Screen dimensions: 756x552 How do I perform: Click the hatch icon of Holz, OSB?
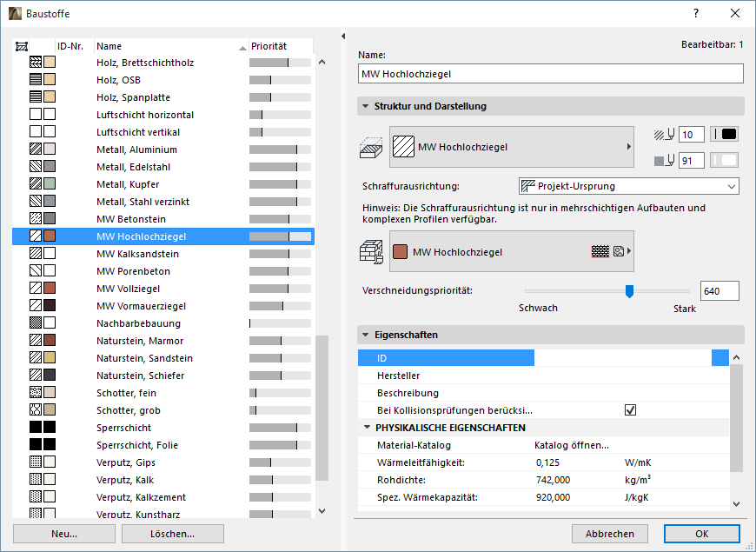(36, 80)
